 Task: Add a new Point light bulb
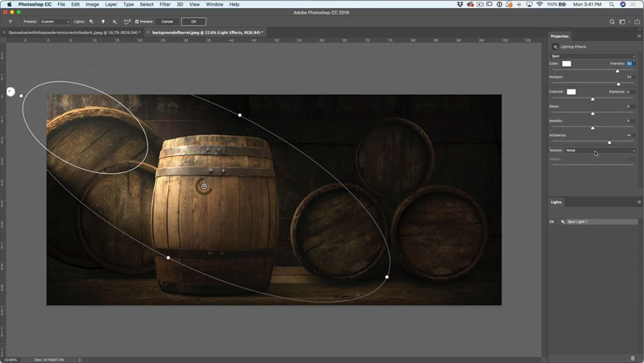[103, 22]
